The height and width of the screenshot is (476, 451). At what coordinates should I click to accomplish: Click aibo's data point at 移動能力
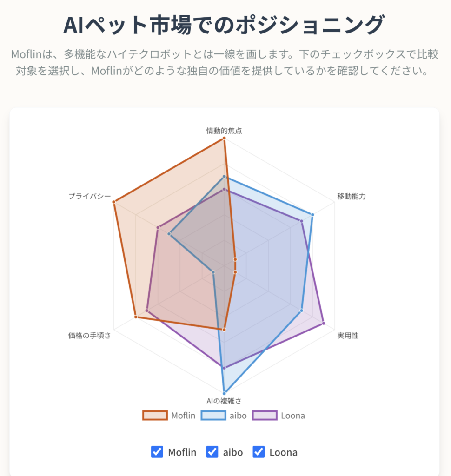(312, 215)
